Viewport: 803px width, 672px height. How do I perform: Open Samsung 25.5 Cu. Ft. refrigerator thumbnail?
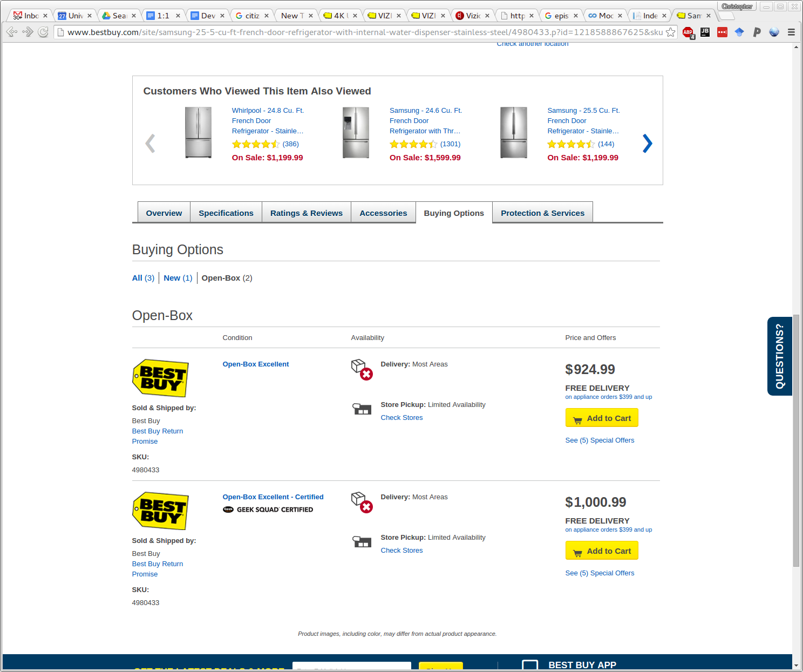514,132
